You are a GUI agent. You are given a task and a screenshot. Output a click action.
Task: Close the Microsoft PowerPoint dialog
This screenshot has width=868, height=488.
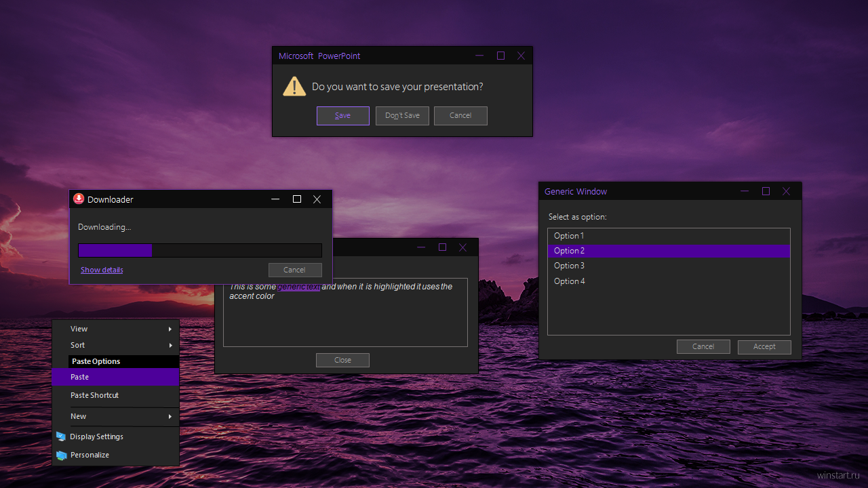coord(521,56)
